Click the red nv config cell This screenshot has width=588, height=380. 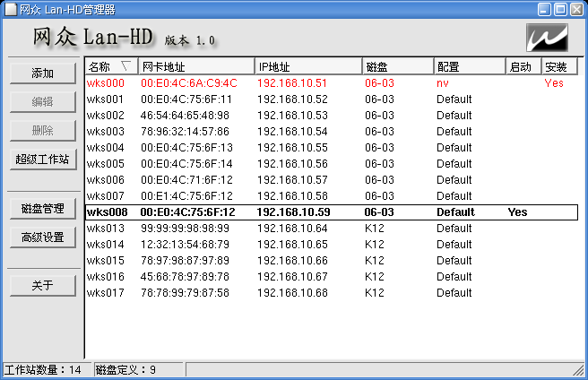coord(443,83)
